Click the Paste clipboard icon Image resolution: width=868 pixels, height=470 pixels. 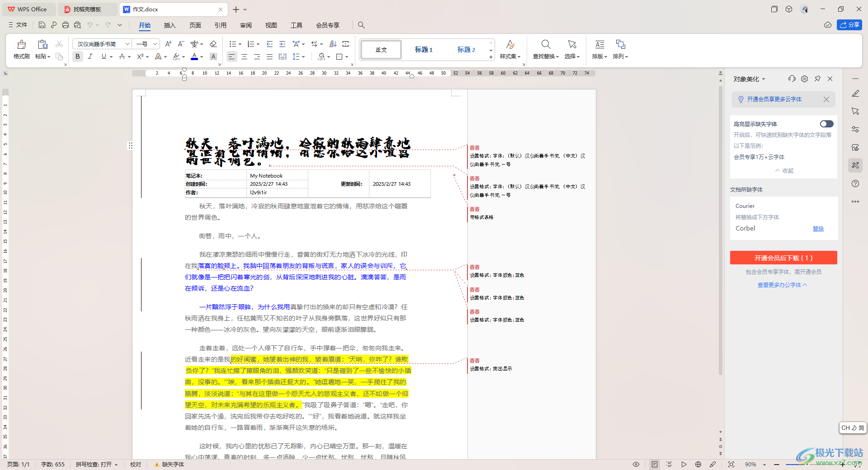tap(42, 44)
